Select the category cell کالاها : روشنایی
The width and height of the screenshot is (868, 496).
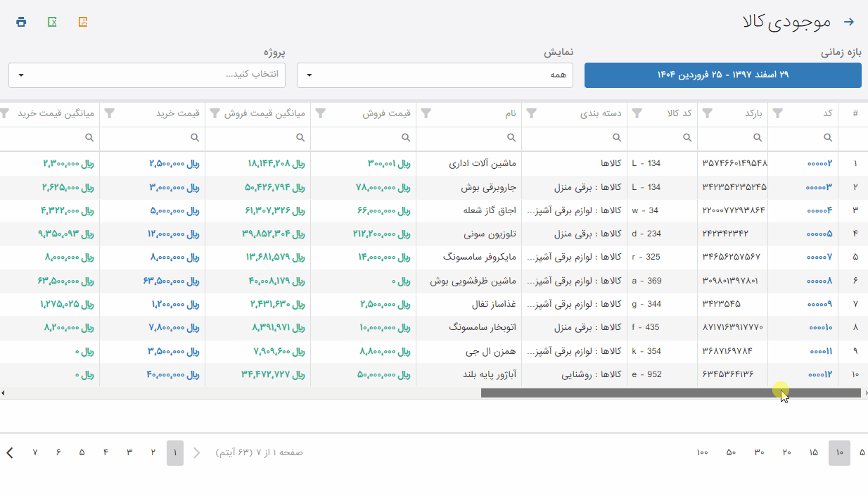pos(590,374)
